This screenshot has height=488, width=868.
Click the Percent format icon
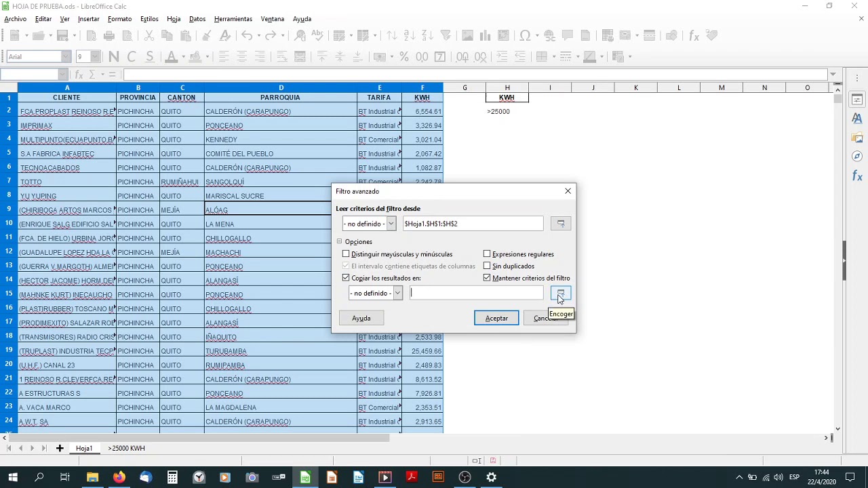pyautogui.click(x=404, y=57)
